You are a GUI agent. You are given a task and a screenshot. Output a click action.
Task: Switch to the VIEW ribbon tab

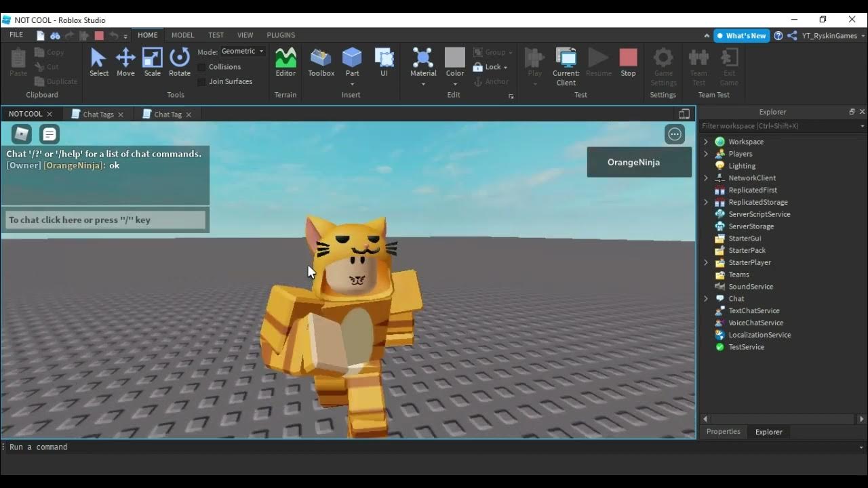click(x=245, y=35)
